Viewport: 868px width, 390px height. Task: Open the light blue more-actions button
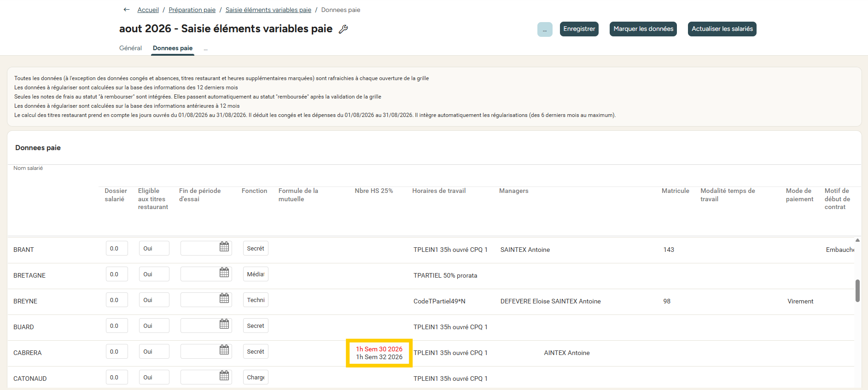click(545, 29)
